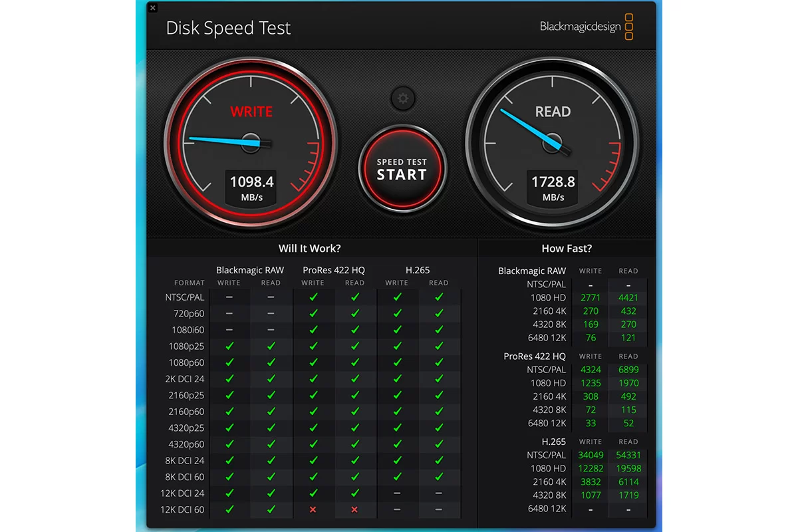The width and height of the screenshot is (798, 532).
Task: Select the How Fast section header
Action: tap(567, 248)
